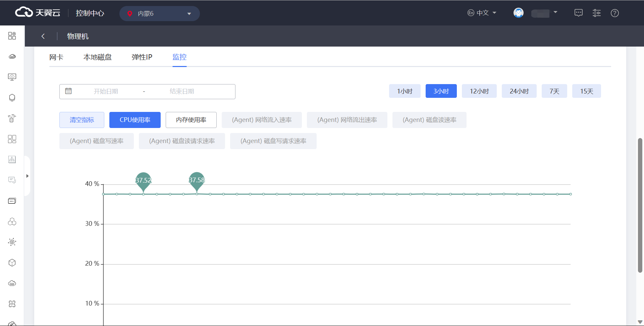Click the calendar icon in date picker
This screenshot has height=326, width=644.
click(x=68, y=91)
